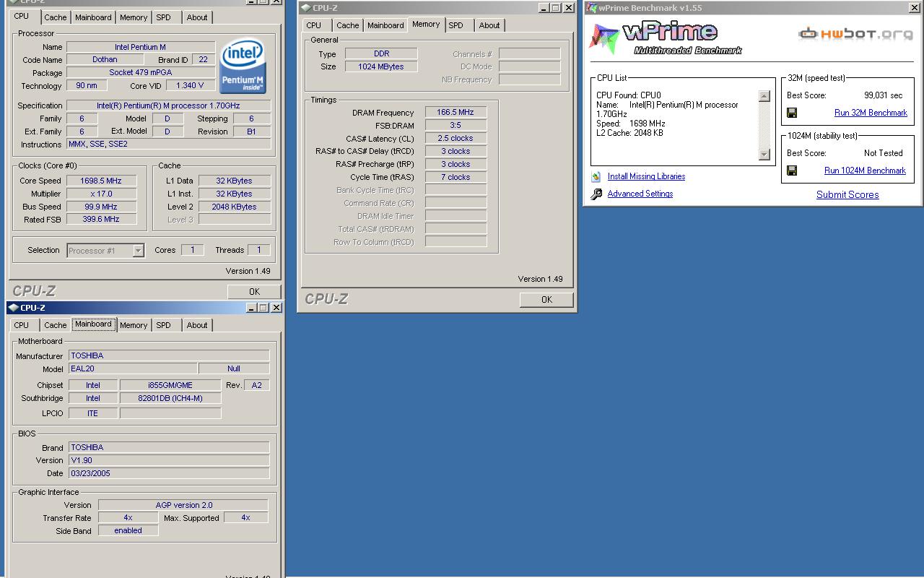
Task: Open About tab in Mainboard CPU-Z window
Action: click(x=197, y=325)
